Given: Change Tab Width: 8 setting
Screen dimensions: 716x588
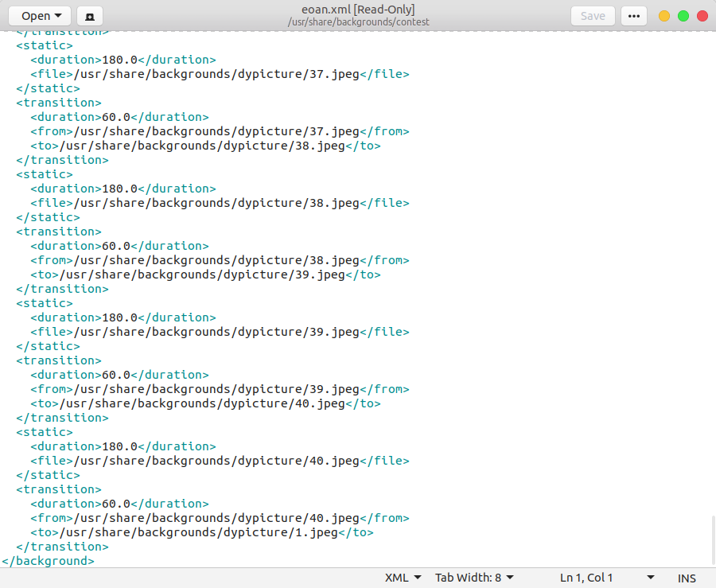Looking at the screenshot, I should (474, 578).
